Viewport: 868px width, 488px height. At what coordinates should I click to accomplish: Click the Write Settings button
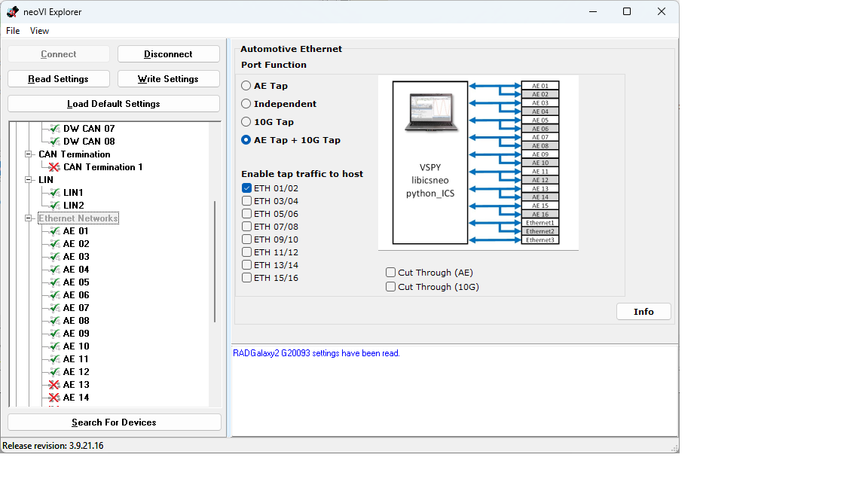(168, 79)
